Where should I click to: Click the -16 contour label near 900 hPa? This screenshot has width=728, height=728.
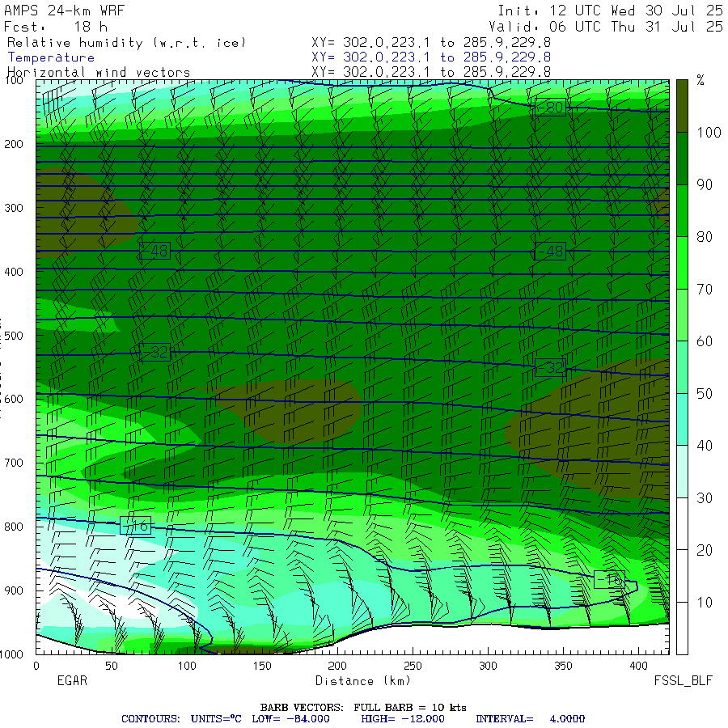609,580
